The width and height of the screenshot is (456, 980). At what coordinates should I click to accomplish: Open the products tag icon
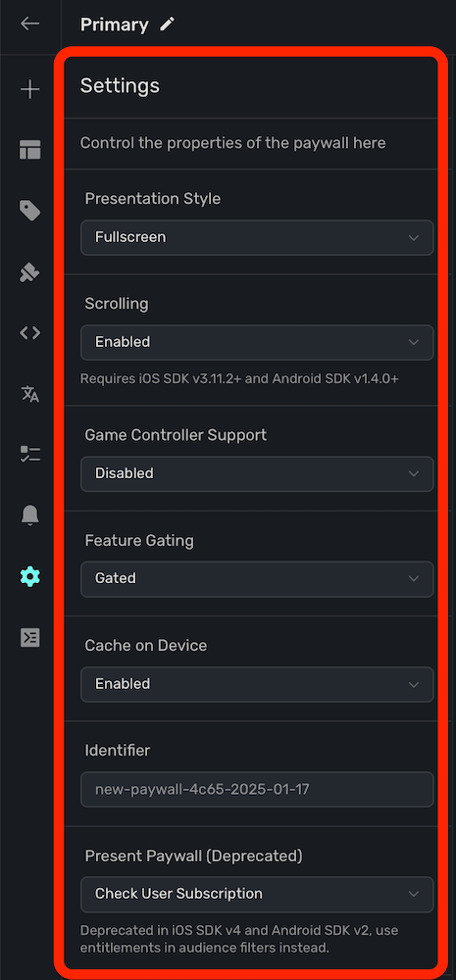coord(30,211)
